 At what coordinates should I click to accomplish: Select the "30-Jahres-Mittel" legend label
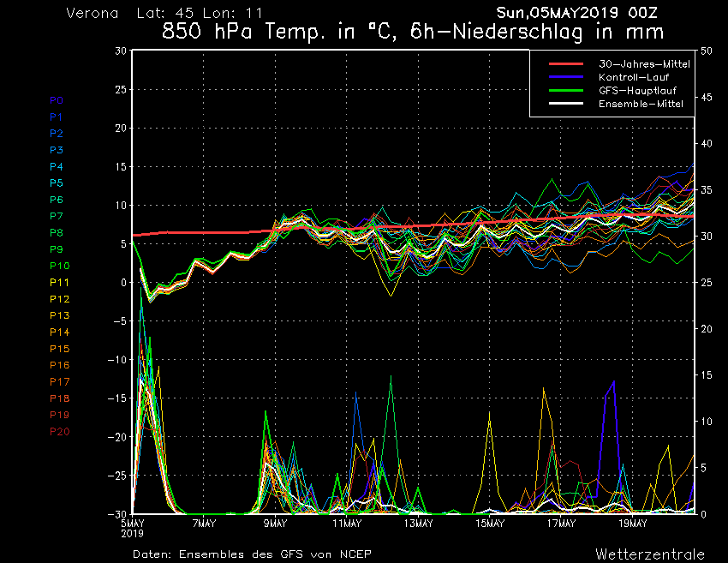[644, 64]
